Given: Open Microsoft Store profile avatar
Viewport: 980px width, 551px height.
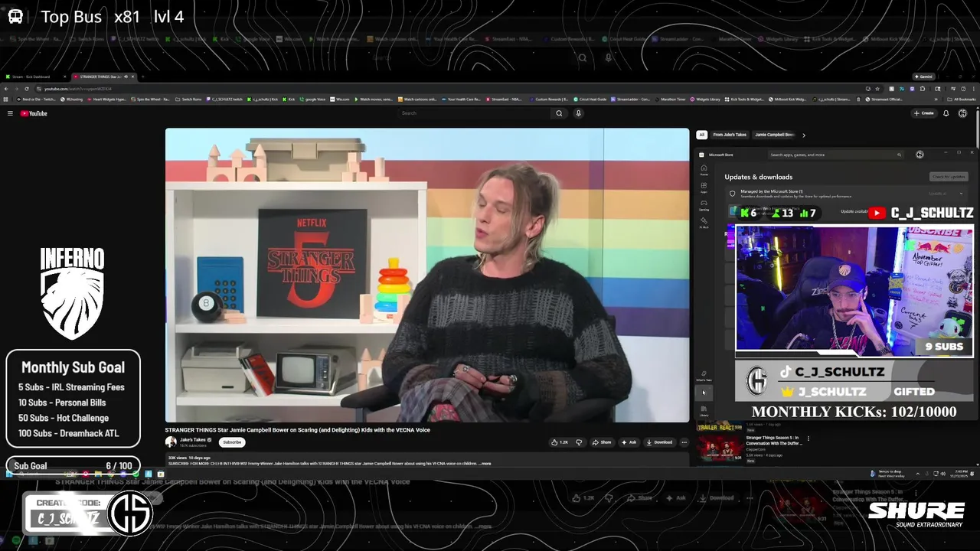Looking at the screenshot, I should (920, 155).
